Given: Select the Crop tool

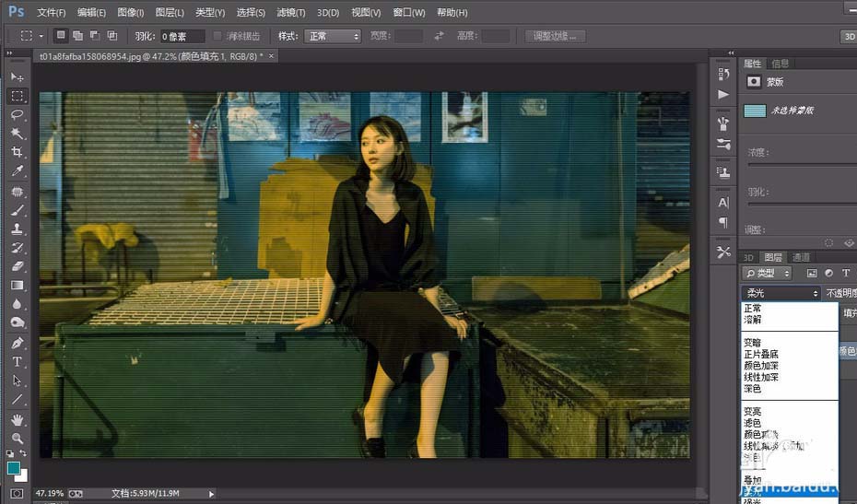Looking at the screenshot, I should coord(18,153).
